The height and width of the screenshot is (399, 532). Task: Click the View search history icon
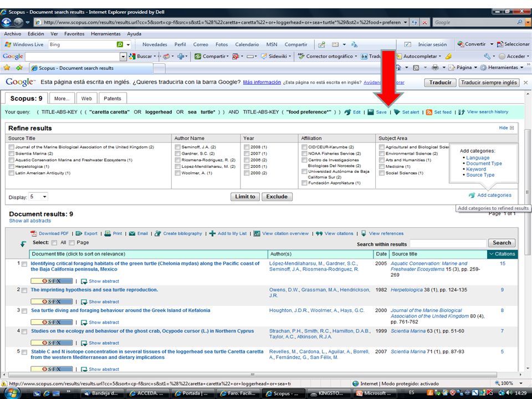tap(462, 112)
